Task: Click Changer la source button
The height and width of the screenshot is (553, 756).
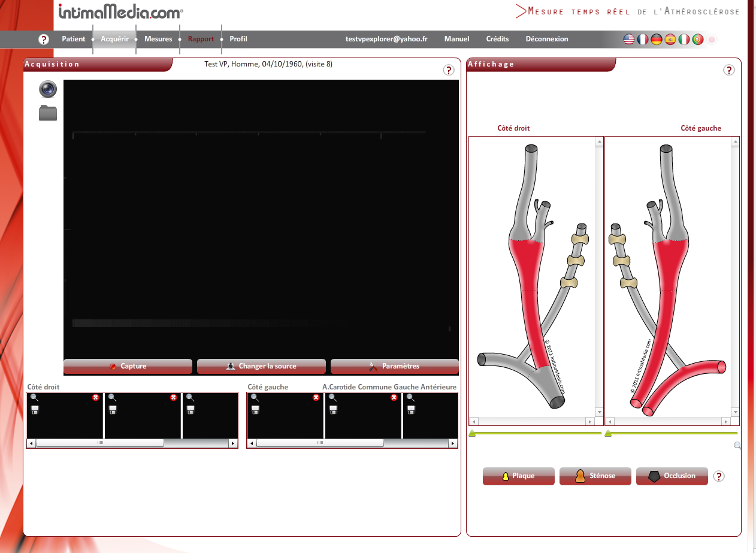Action: click(x=261, y=366)
